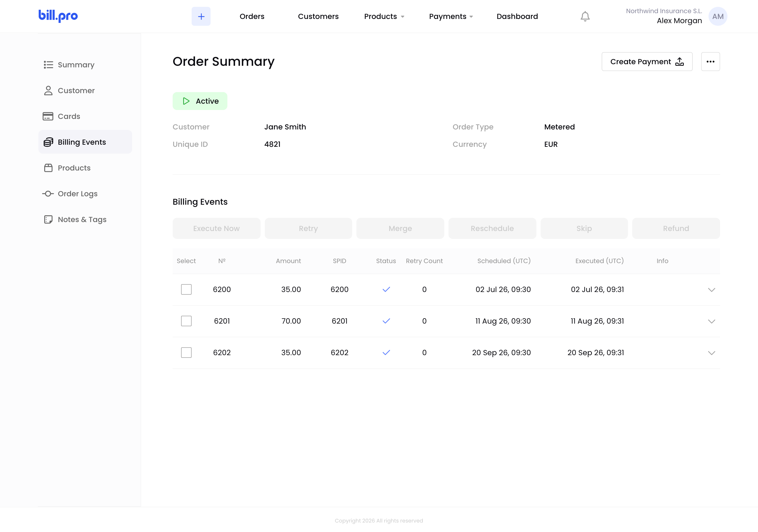The image size is (758, 532).
Task: Click the Merge button
Action: 400,228
